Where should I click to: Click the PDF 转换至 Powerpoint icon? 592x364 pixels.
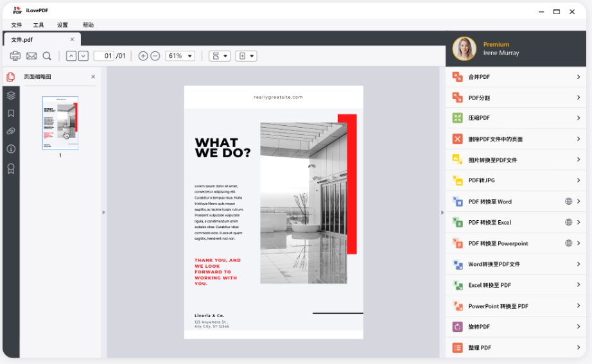point(458,243)
